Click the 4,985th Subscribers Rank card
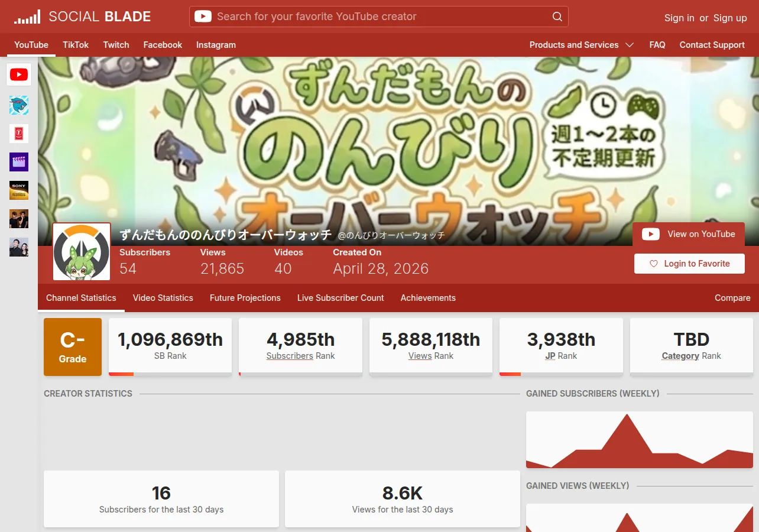The height and width of the screenshot is (532, 759). pyautogui.click(x=301, y=347)
